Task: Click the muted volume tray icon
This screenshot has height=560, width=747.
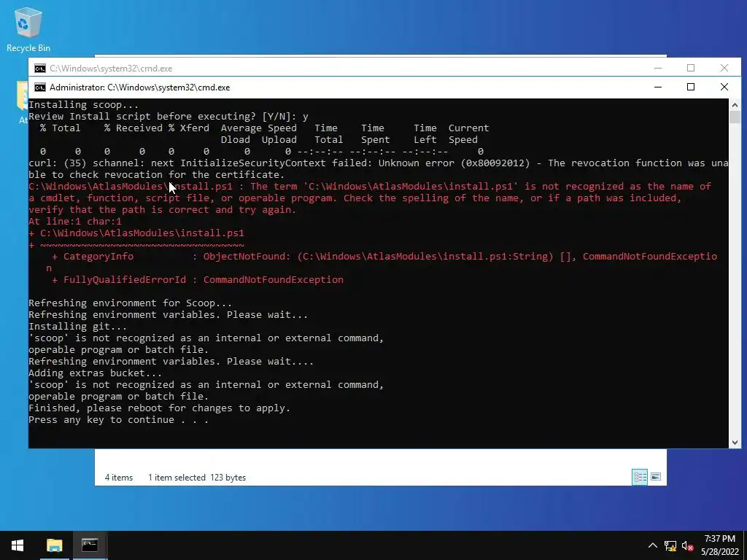Action: [687, 545]
